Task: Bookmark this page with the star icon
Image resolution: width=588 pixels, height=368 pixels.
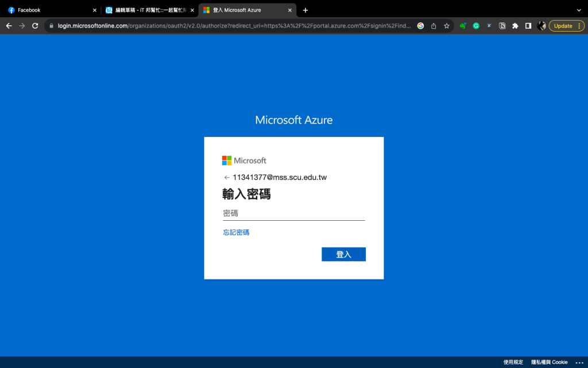Action: (447, 26)
